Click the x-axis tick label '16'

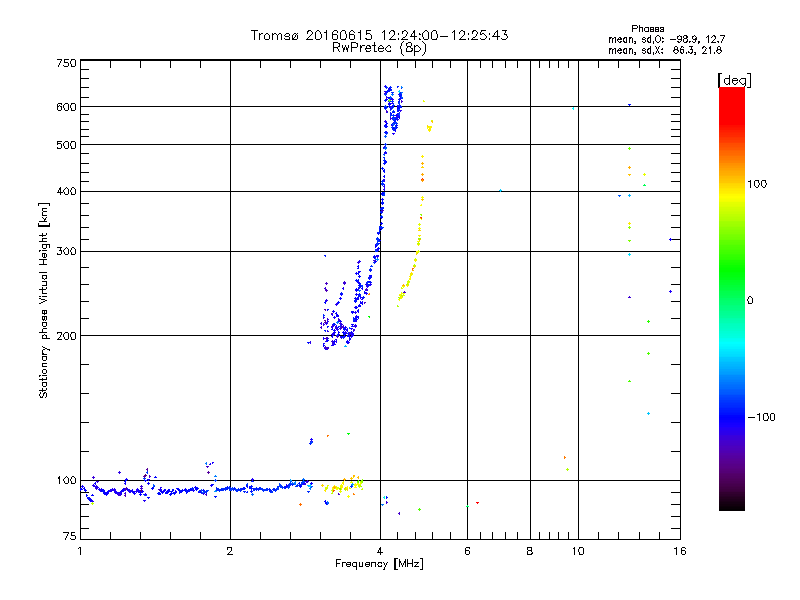click(x=680, y=551)
